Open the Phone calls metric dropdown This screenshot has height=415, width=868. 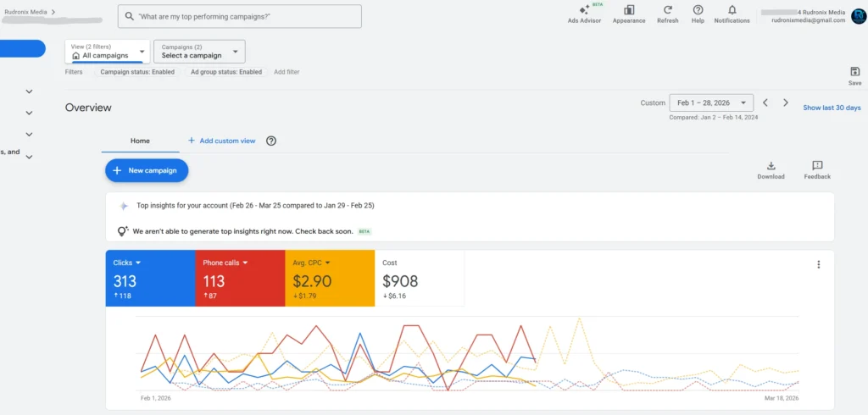tap(245, 263)
